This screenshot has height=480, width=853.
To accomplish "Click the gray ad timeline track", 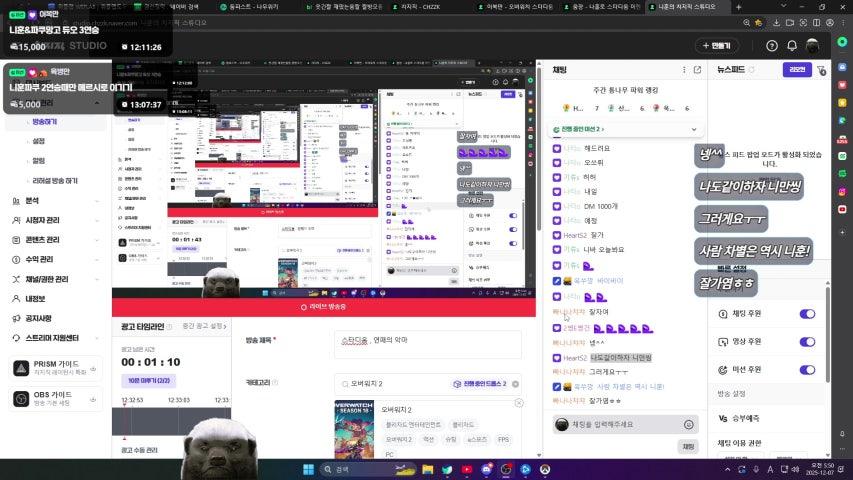I will click(171, 421).
